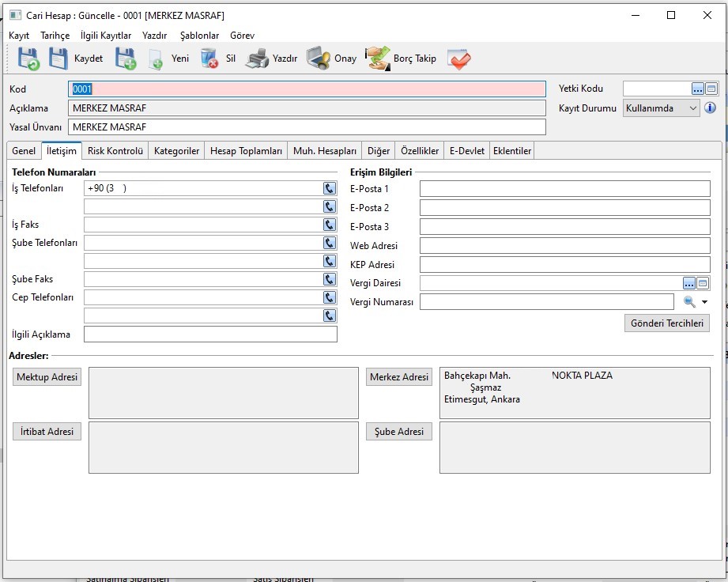Click the phone icon beside Şube Faks
The image size is (728, 582).
(330, 279)
